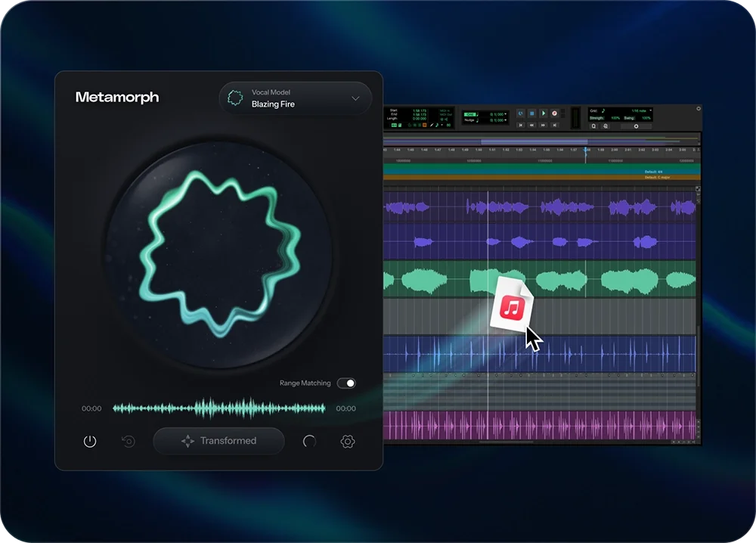The height and width of the screenshot is (543, 756).
Task: Click the second magnifier zoom icon under Grid panel
Action: (x=606, y=126)
